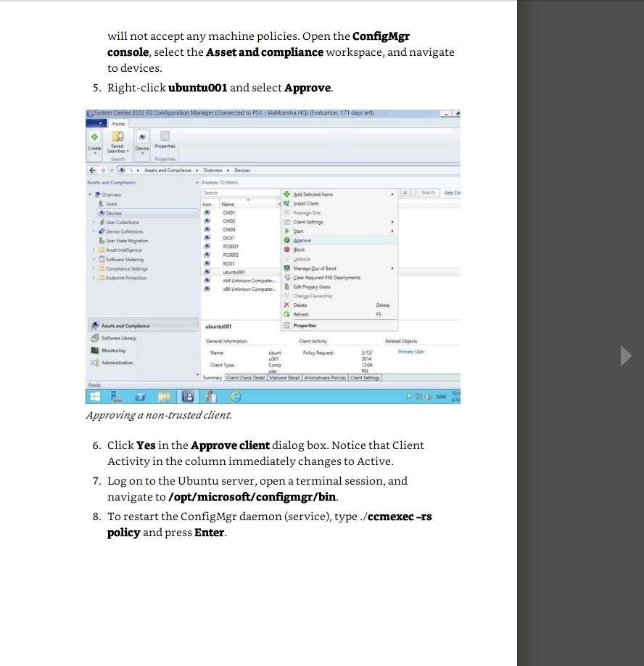This screenshot has width=644, height=666.
Task: Click the Windows Start button
Action: point(94,395)
